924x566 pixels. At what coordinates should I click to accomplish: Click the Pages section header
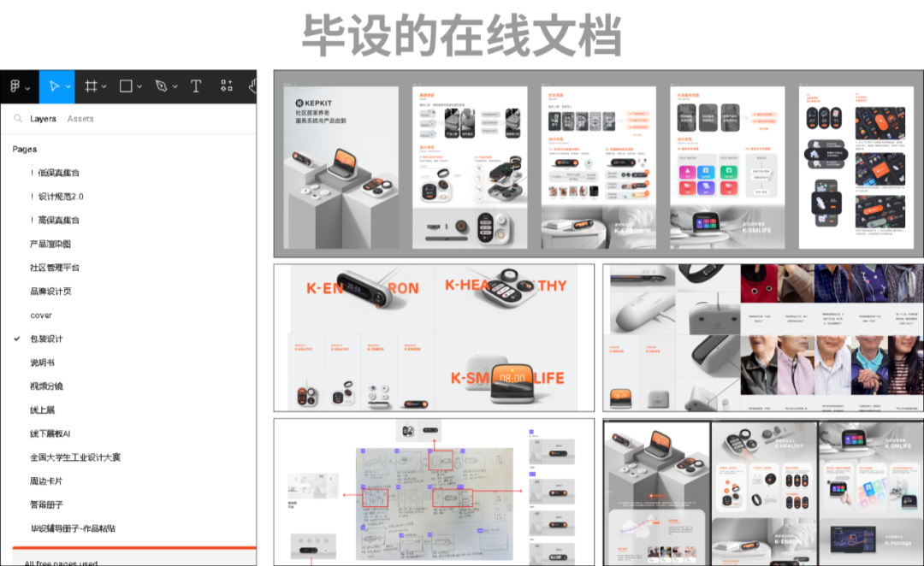click(25, 149)
